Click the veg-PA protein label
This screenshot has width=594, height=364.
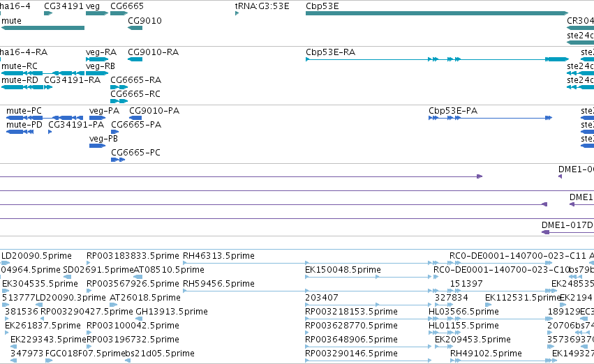104,111
